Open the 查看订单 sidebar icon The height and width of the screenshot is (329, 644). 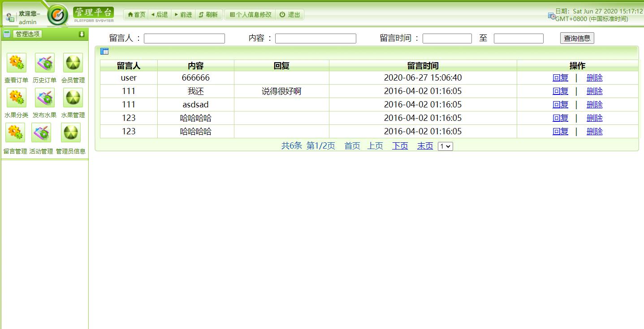coord(17,63)
